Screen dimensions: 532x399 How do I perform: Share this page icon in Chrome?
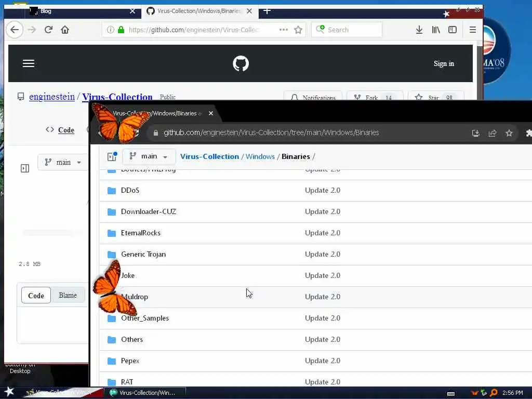coord(493,133)
